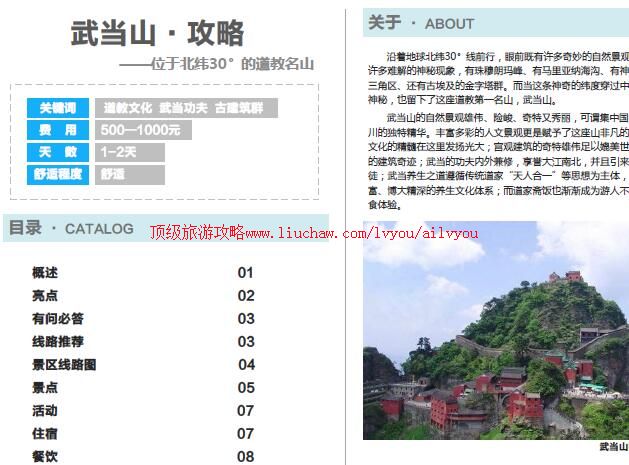Image resolution: width=629 pixels, height=465 pixels.
Task: Click the 概述 catalog entry
Action: coord(45,272)
